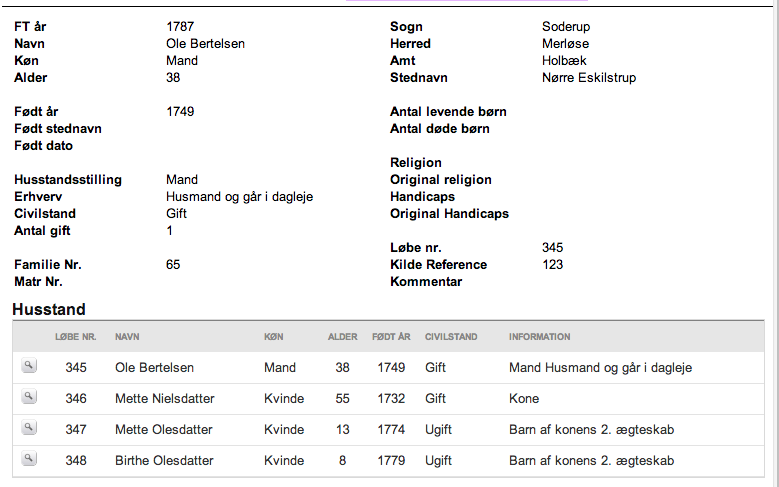This screenshot has width=779, height=487.
Task: Click magnifier icon beside Mette Nielsdatter
Action: click(x=29, y=397)
